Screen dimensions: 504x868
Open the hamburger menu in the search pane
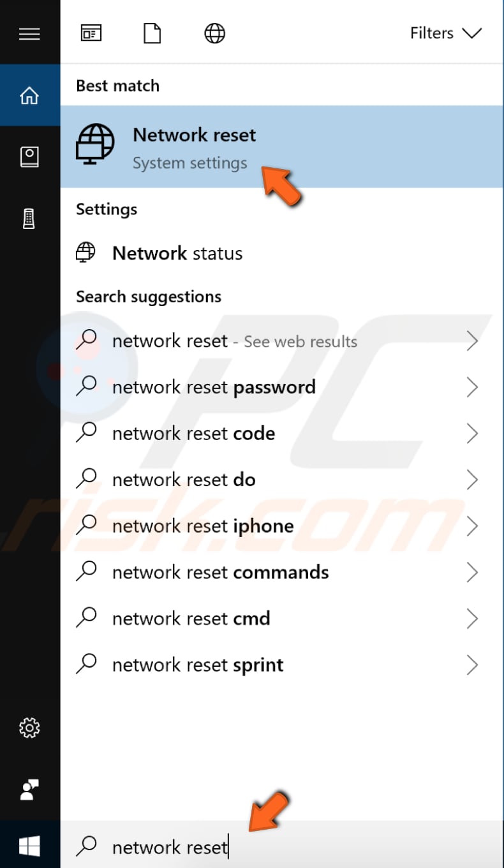click(29, 33)
